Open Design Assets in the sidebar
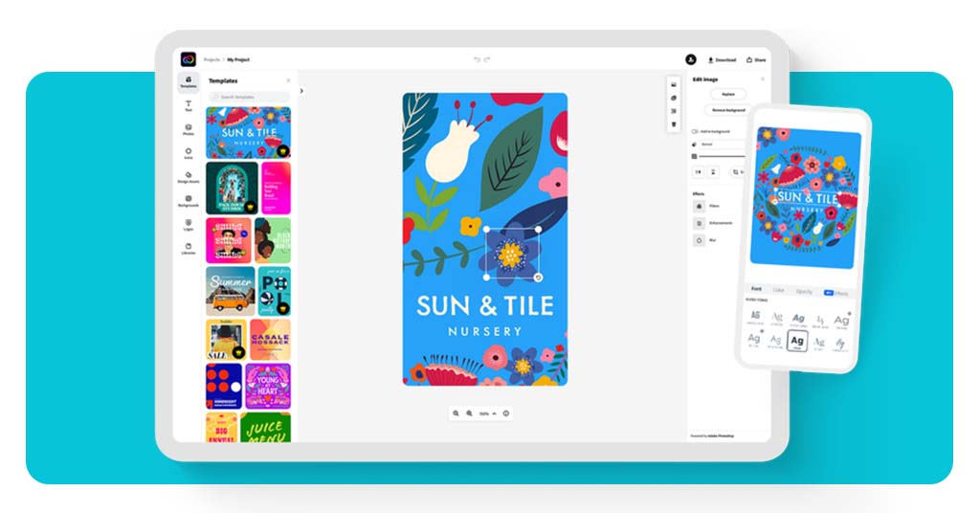Image resolution: width=980 pixels, height=513 pixels. click(189, 177)
